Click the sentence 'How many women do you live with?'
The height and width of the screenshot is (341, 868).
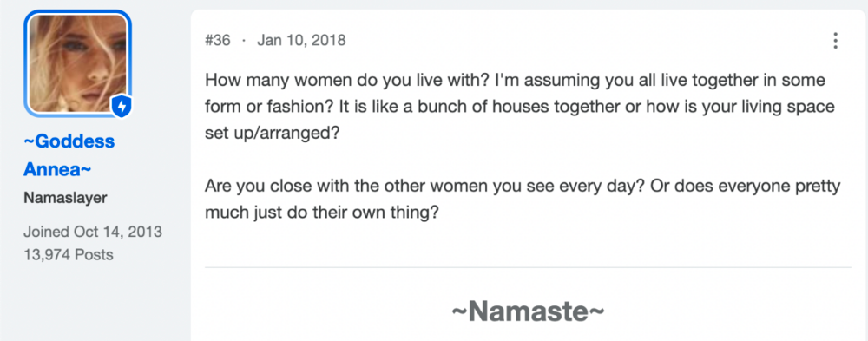(347, 81)
